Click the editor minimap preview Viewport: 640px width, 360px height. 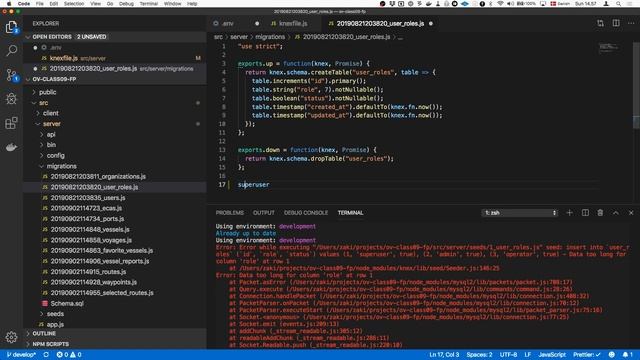(609, 48)
